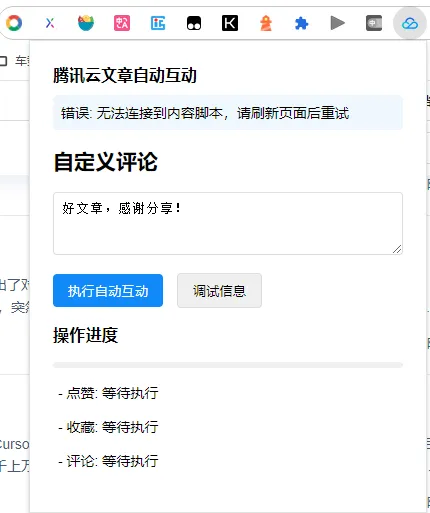Click the blue IE tab extension icon
Viewport: 430px width, 513px height.
click(158, 23)
